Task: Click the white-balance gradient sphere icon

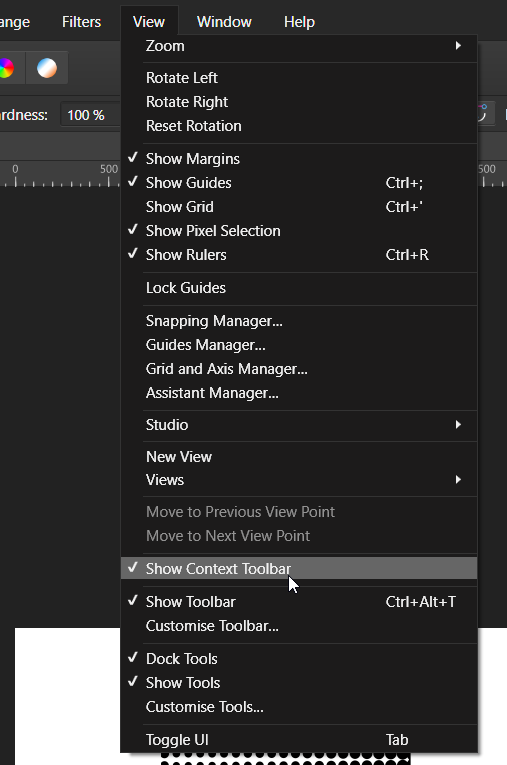Action: tap(47, 68)
